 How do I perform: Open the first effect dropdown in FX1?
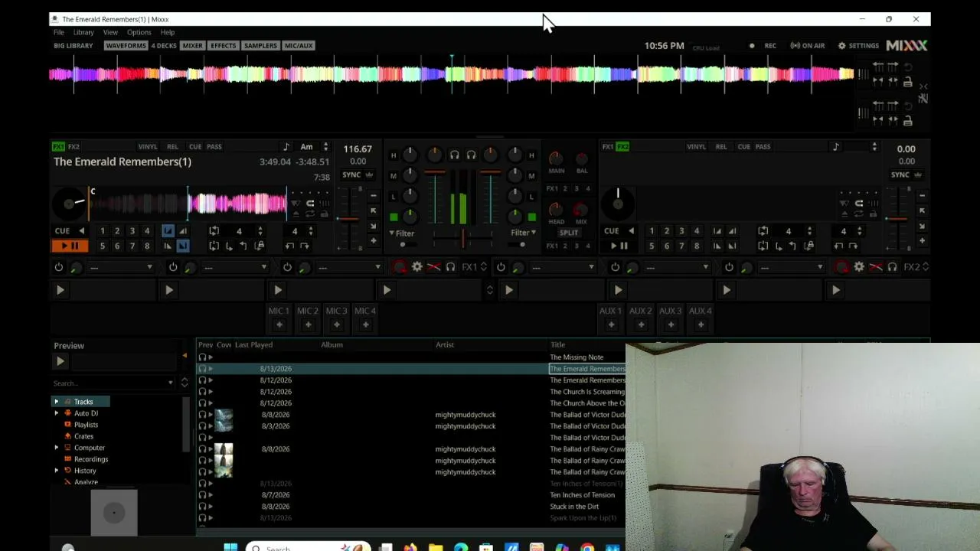(x=122, y=267)
